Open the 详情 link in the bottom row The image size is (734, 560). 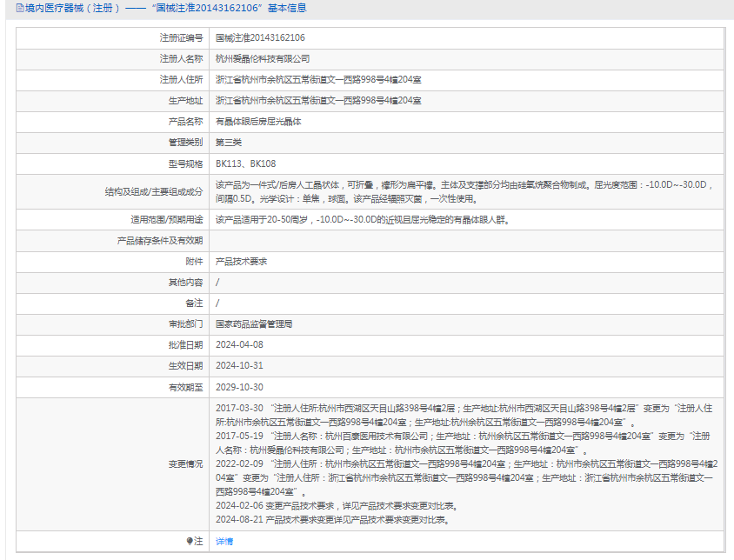[x=224, y=541]
